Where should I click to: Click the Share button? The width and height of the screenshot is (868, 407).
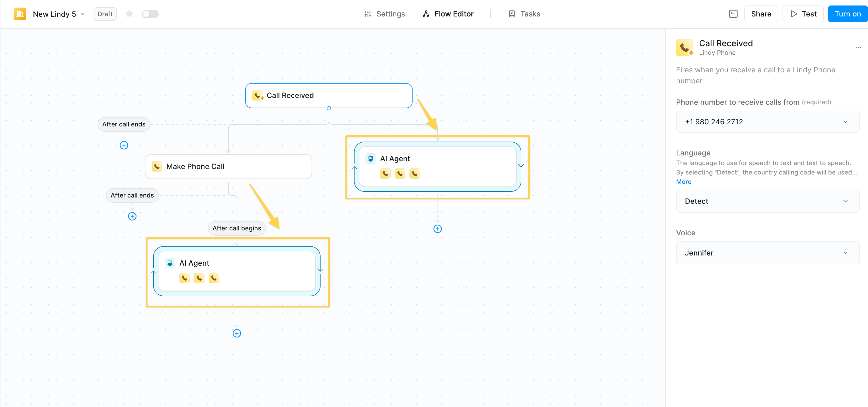tap(761, 14)
